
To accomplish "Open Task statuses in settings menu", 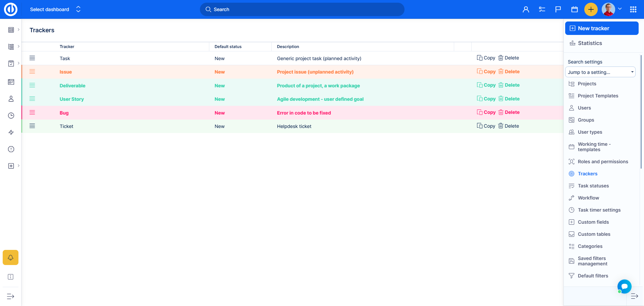I will (593, 186).
